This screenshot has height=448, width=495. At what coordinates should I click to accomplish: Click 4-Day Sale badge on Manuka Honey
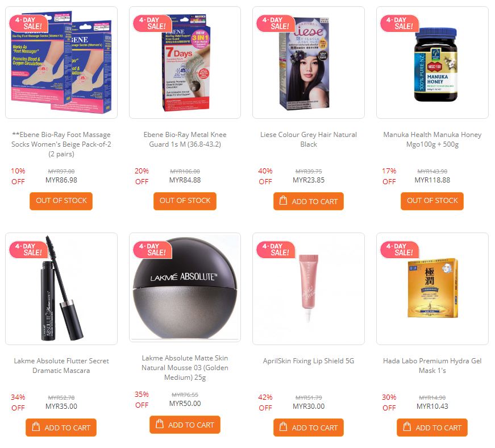tap(400, 23)
